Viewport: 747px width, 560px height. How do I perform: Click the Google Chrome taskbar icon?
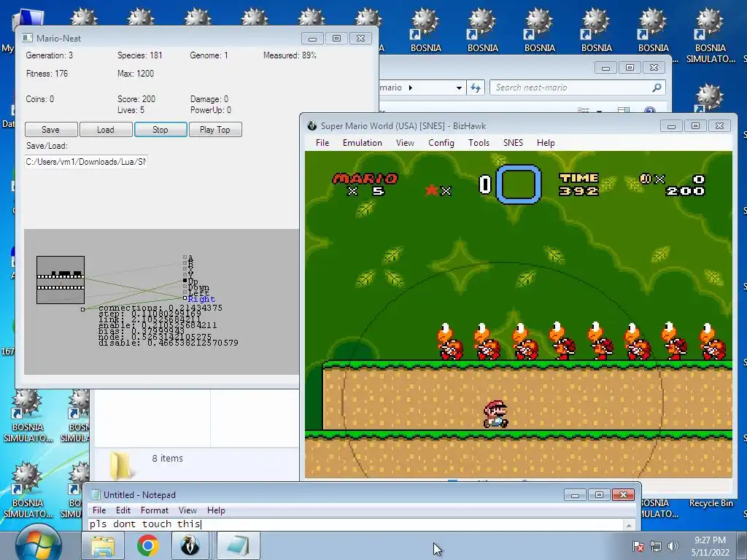click(147, 545)
